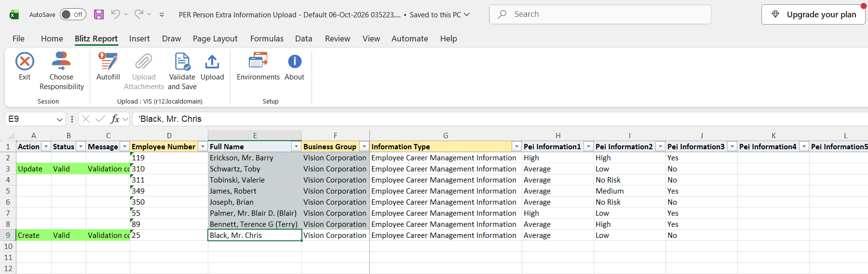Switch to the Automate tab
Image resolution: width=868 pixels, height=274 pixels.
pos(410,39)
